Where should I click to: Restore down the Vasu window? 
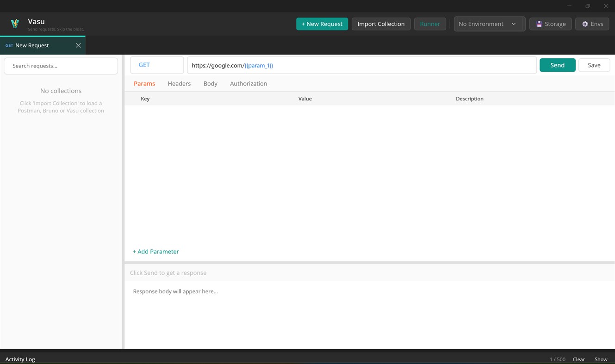pyautogui.click(x=588, y=6)
